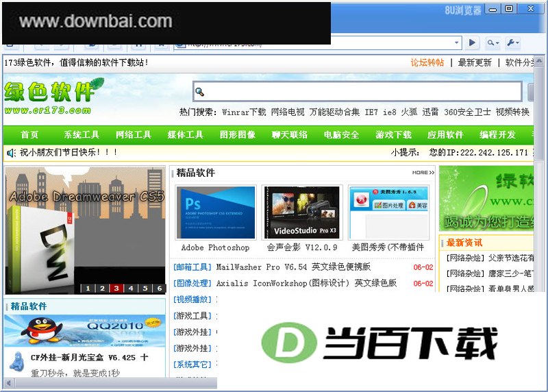The height and width of the screenshot is (392, 548).
Task: Open Axialis IconWorkshop download link
Action: 306,283
